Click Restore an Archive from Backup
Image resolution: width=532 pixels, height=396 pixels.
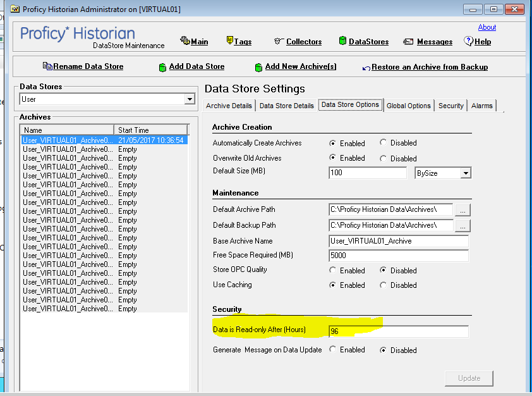pos(430,67)
